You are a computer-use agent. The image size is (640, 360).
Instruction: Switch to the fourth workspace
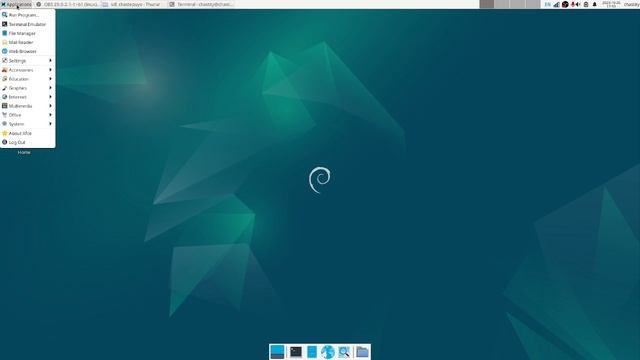point(533,4)
